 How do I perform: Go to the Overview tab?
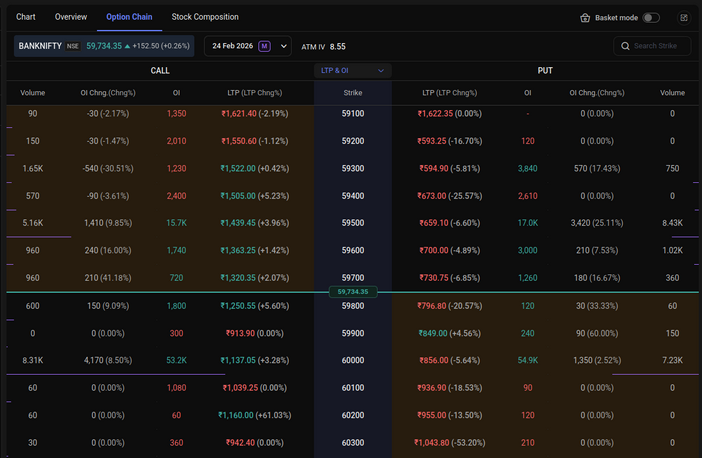click(x=71, y=17)
